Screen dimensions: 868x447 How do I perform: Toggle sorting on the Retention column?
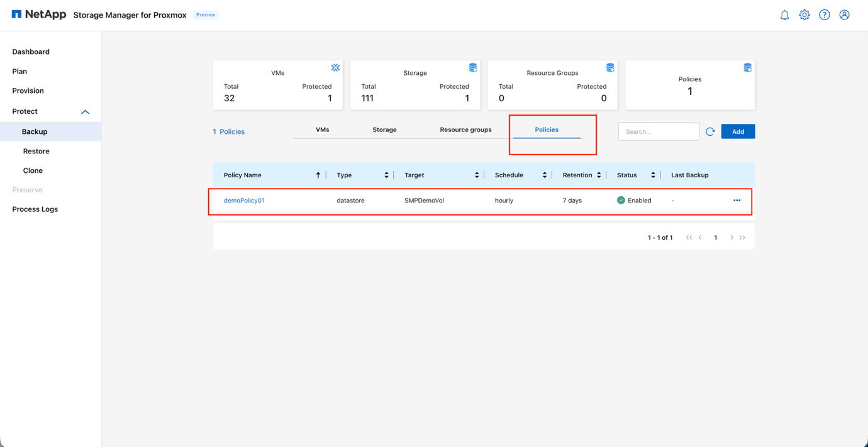598,175
